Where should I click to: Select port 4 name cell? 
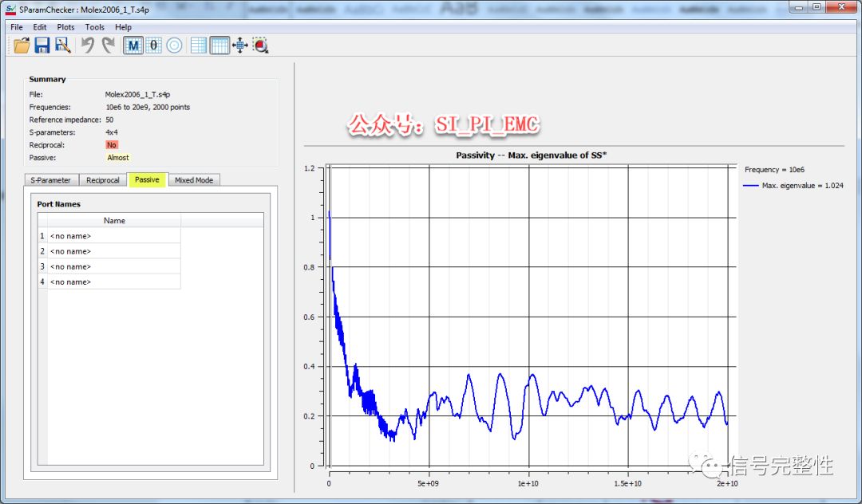coord(114,282)
